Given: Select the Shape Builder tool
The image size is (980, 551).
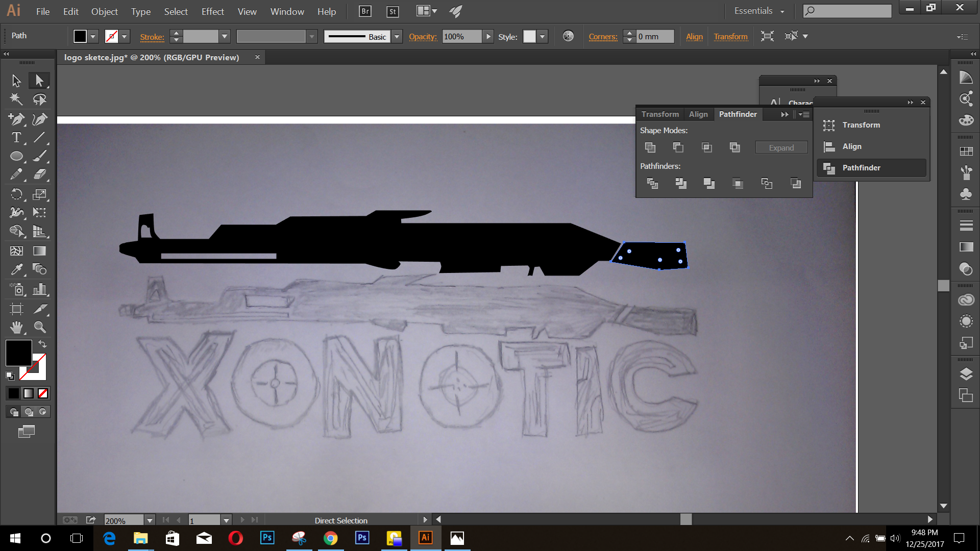Looking at the screenshot, I should pyautogui.click(x=16, y=231).
